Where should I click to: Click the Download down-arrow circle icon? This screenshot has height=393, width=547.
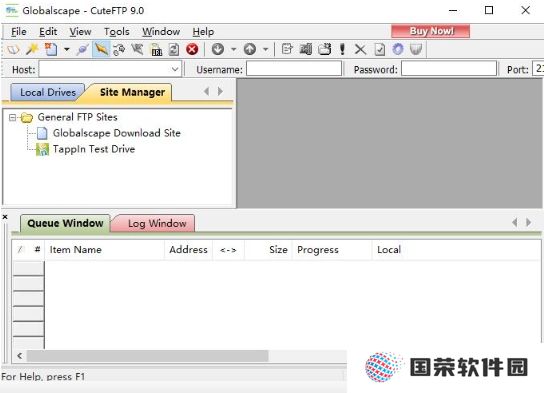(218, 49)
